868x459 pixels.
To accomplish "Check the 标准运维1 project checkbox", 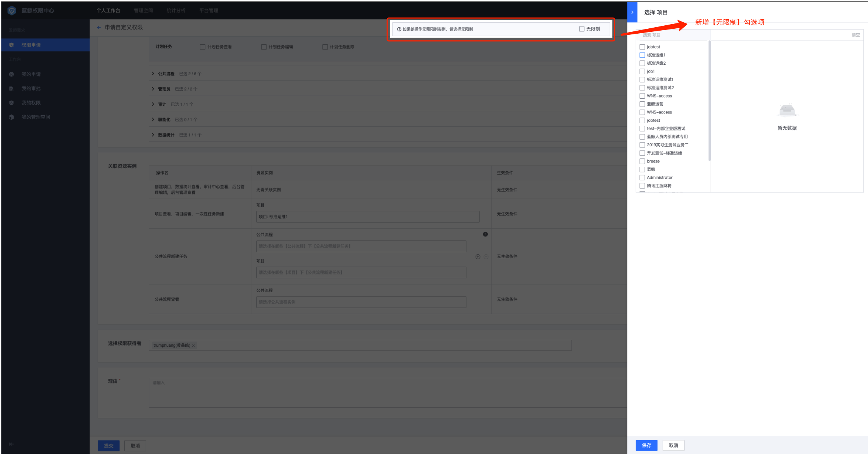I will (x=642, y=55).
